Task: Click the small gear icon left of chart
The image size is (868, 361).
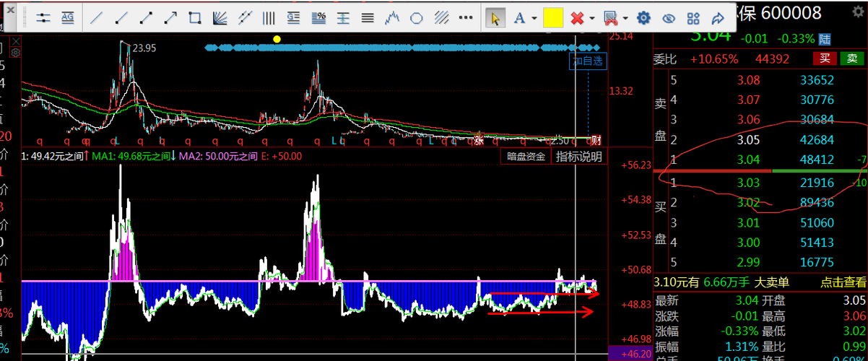Action: 14,53
